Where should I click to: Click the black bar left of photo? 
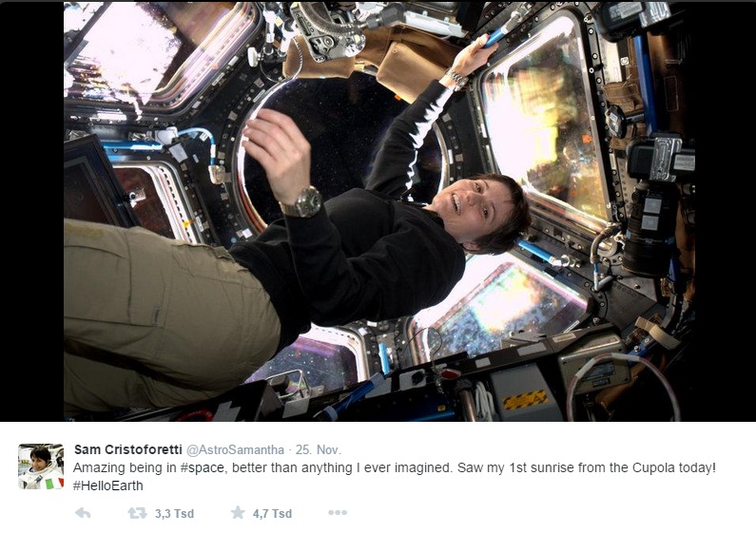pyautogui.click(x=31, y=211)
